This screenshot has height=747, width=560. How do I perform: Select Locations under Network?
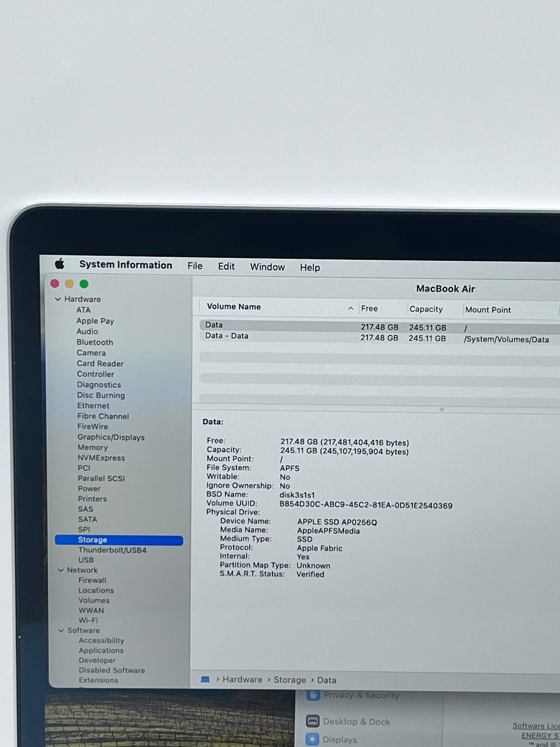click(96, 590)
